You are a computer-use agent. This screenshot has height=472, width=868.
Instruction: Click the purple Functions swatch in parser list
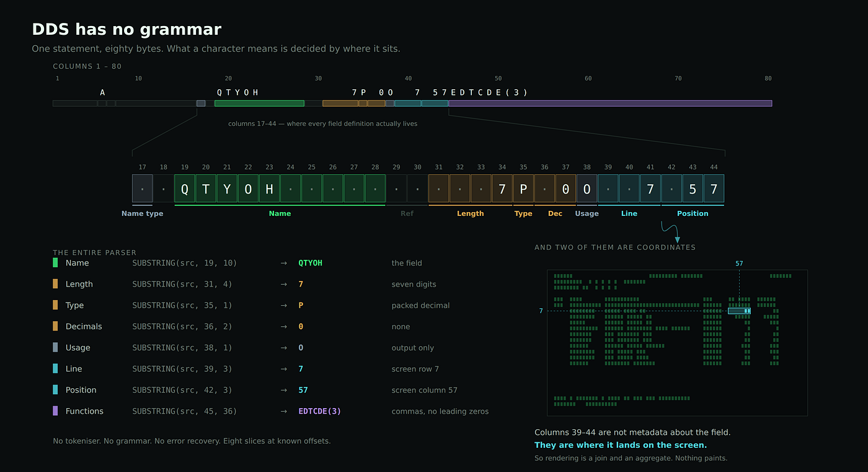coord(55,411)
